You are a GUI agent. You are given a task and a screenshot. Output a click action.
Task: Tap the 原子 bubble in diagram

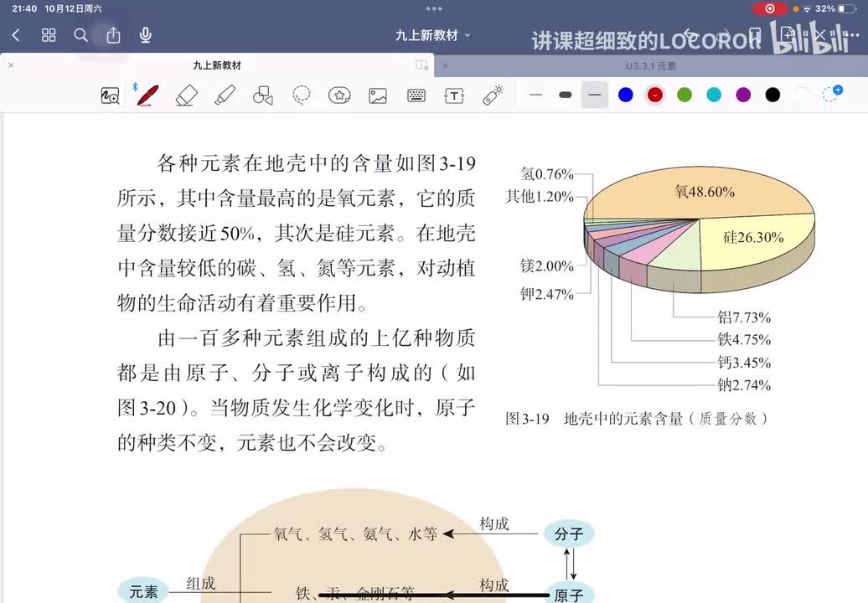coord(569,594)
